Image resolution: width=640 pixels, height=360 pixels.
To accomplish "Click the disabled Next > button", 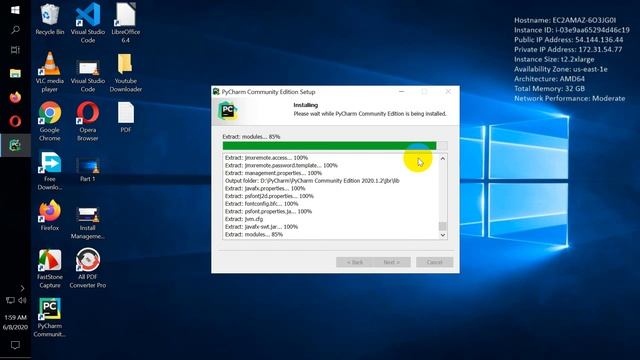I will click(391, 262).
